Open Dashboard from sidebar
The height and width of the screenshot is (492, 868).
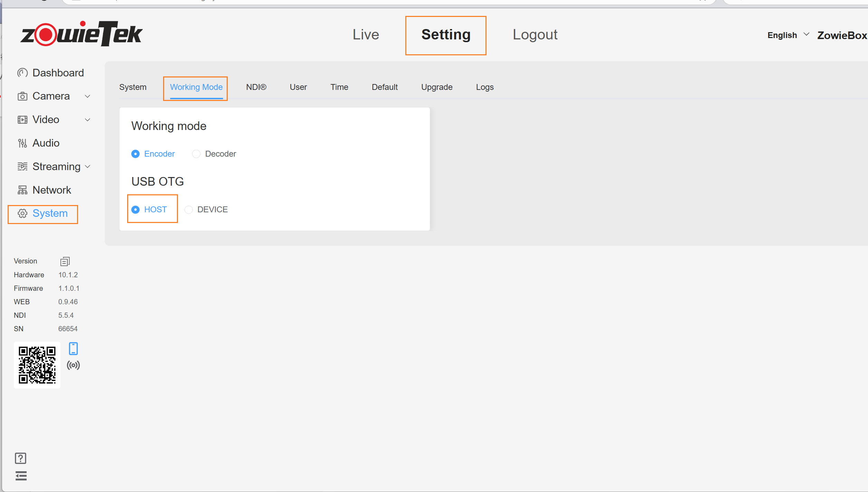click(x=58, y=73)
